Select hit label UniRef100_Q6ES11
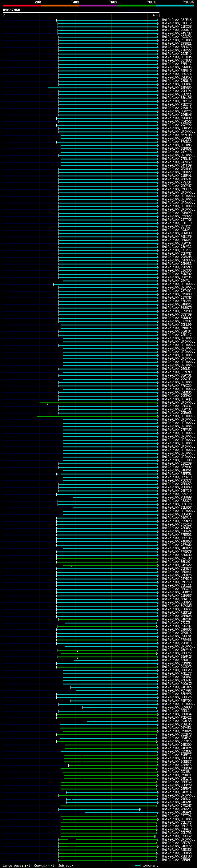Screen dimensions: 197x868 tap(176, 95)
